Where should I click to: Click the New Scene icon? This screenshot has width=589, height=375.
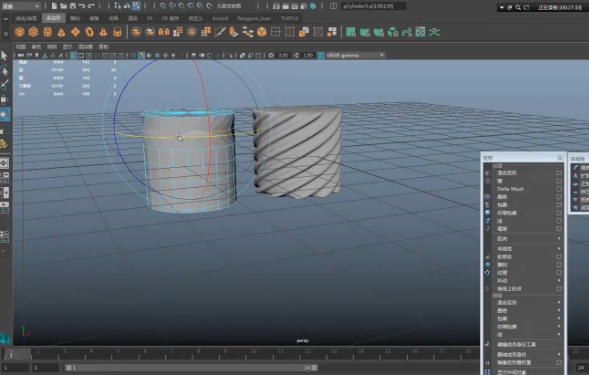tap(54, 6)
